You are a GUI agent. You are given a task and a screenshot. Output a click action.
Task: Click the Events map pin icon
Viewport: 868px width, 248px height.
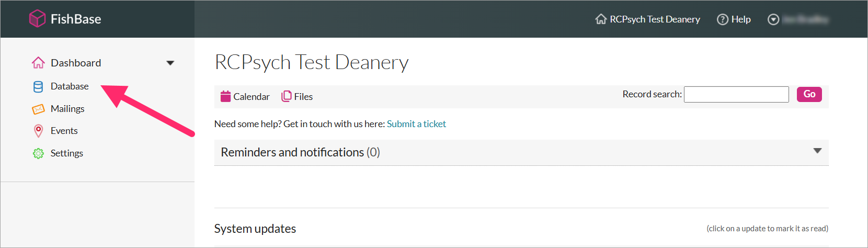point(38,131)
